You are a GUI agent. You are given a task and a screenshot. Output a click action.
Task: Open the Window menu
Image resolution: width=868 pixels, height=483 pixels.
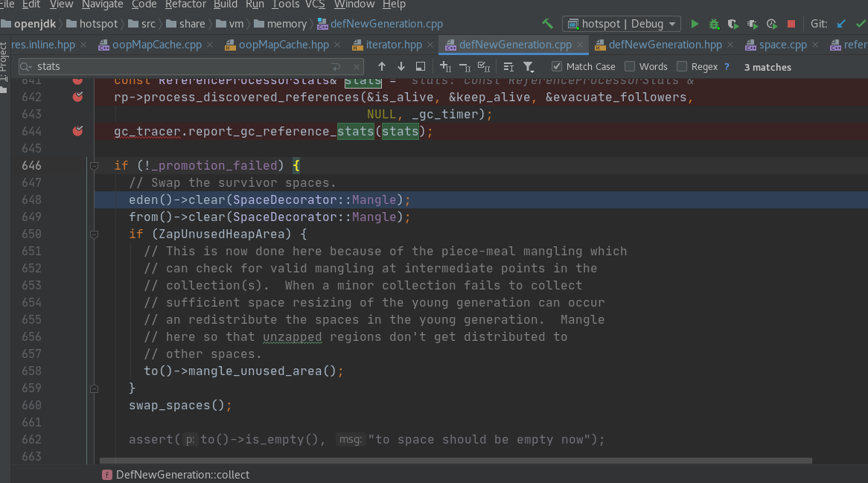click(x=354, y=4)
